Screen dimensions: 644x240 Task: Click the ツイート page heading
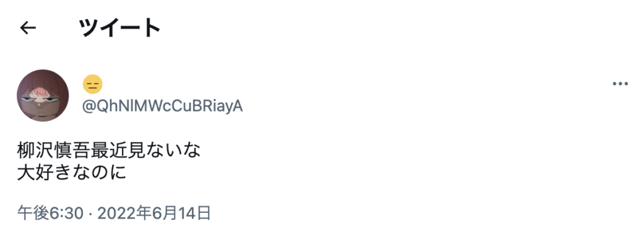[x=119, y=28]
